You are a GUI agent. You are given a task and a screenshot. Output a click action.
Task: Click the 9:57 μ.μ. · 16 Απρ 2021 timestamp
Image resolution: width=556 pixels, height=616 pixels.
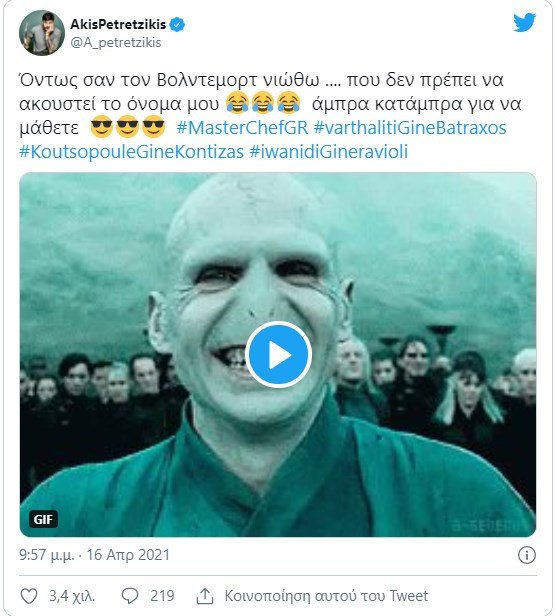(95, 555)
